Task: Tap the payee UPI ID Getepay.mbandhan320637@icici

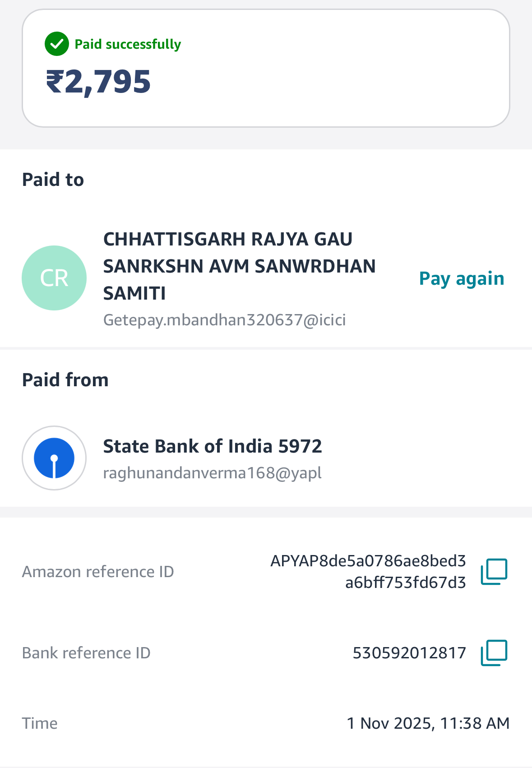Action: pos(224,320)
